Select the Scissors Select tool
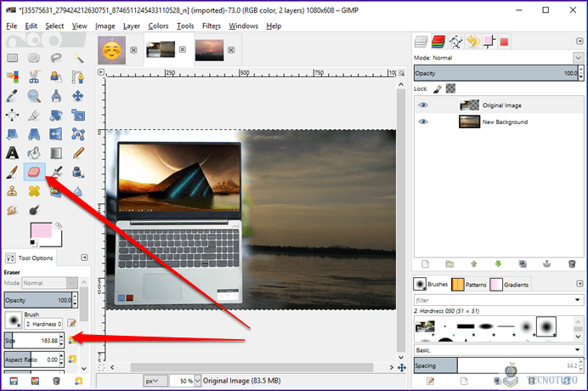 [34, 76]
